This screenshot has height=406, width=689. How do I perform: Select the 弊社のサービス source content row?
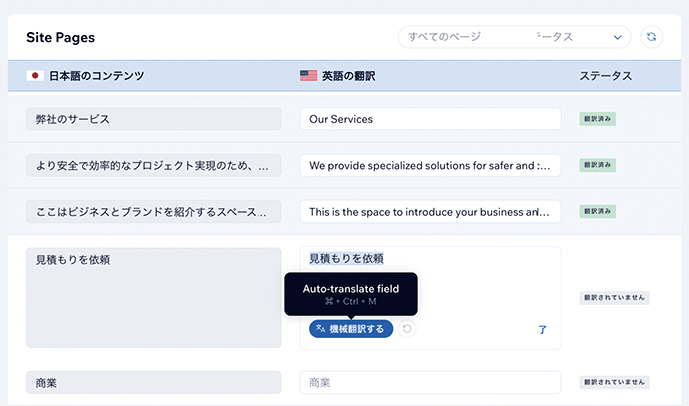(x=154, y=119)
